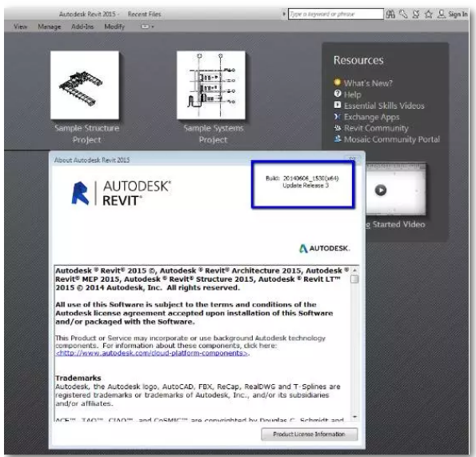Viewport: 476px width, 457px height.
Task: Click the Revit Community people icon
Action: [x=338, y=127]
